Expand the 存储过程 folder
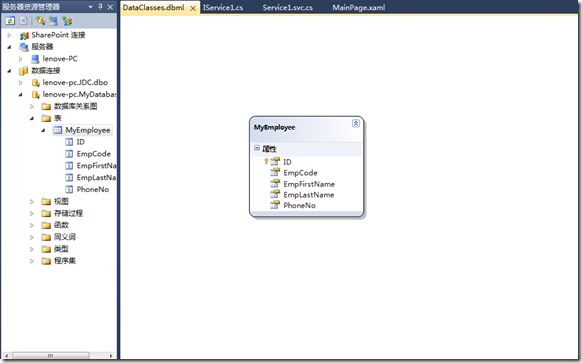 (32, 213)
